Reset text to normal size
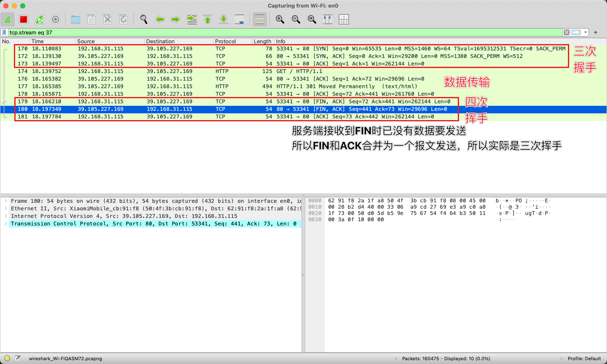The height and width of the screenshot is (364, 607). [x=312, y=19]
